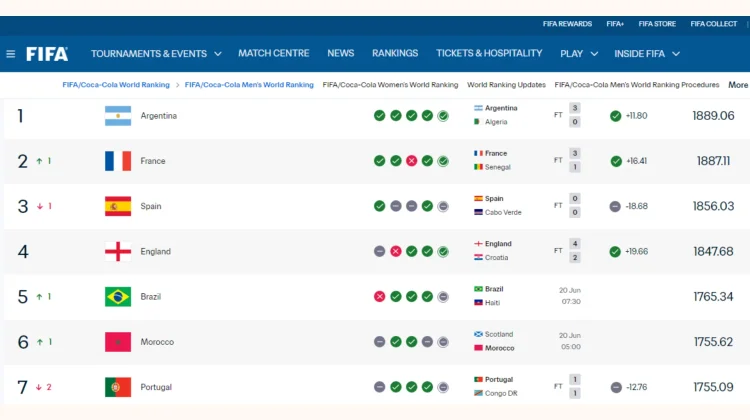Click the France flag in row 2
Screen dimensions: 750x420
(118, 161)
